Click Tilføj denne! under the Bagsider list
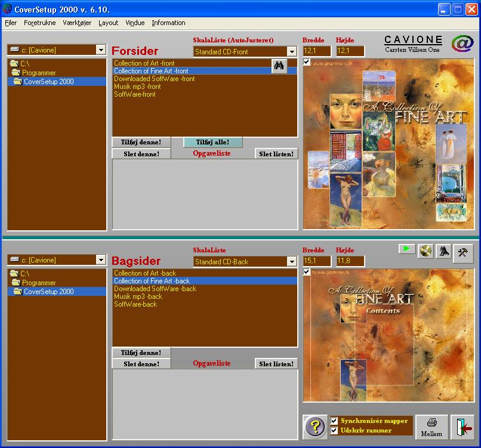Screen dimensions: 481x448 pyautogui.click(x=141, y=353)
